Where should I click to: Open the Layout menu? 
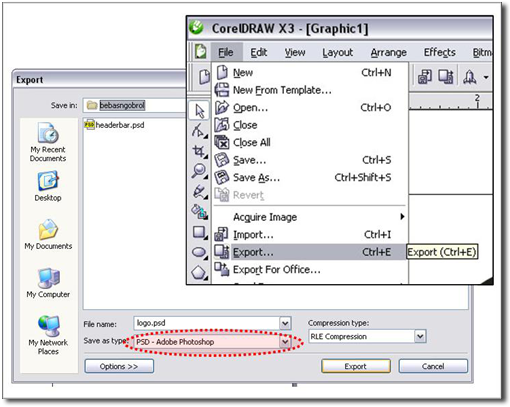(x=338, y=52)
